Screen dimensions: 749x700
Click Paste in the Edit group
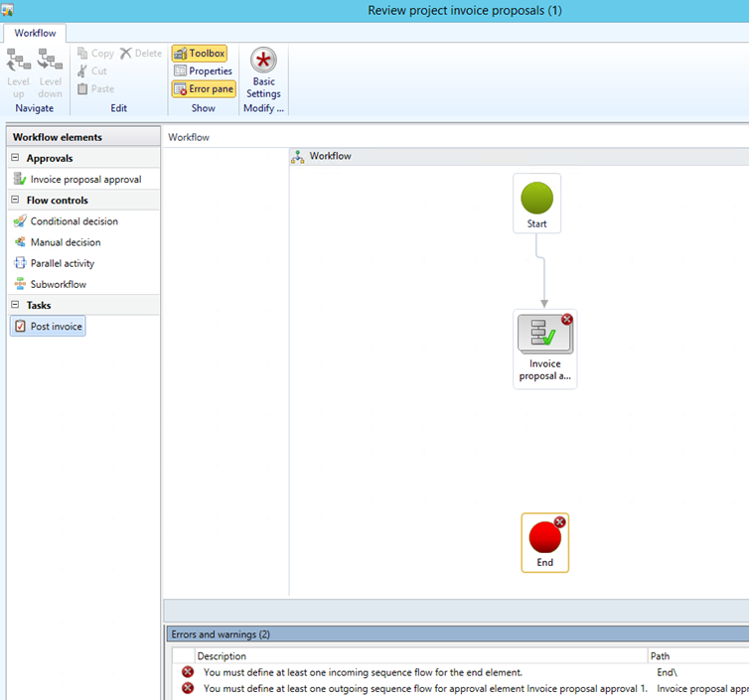click(95, 89)
